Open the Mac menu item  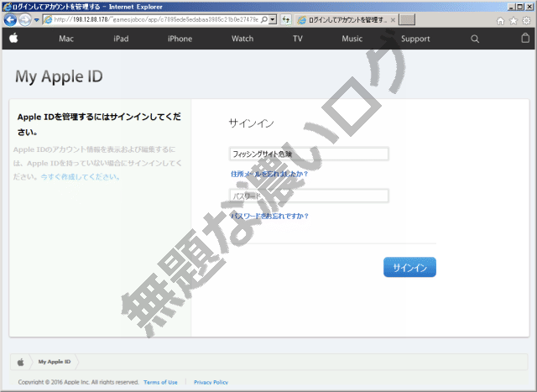[x=66, y=39]
